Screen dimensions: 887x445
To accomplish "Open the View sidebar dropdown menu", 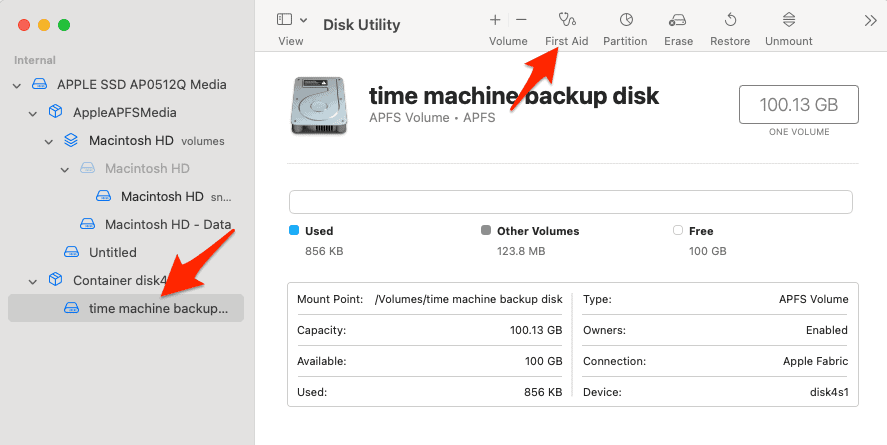I will pos(291,20).
